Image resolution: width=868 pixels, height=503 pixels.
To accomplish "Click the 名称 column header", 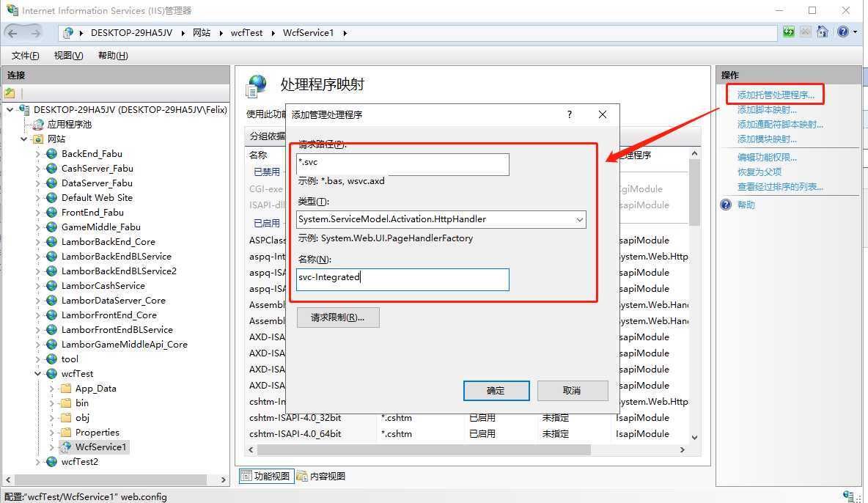I will pos(258,155).
